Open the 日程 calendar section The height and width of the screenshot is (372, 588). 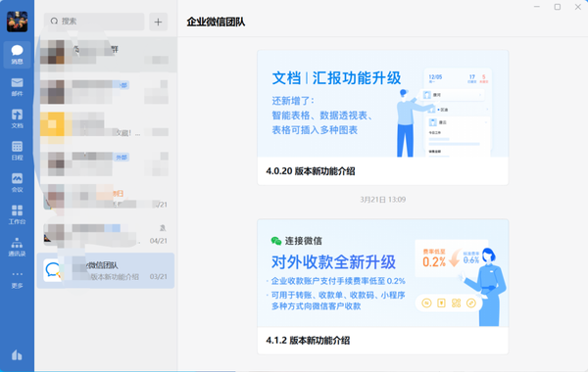[x=17, y=151]
